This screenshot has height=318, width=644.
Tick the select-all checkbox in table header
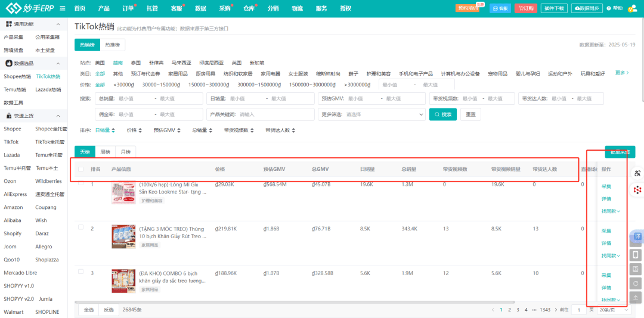click(x=80, y=169)
